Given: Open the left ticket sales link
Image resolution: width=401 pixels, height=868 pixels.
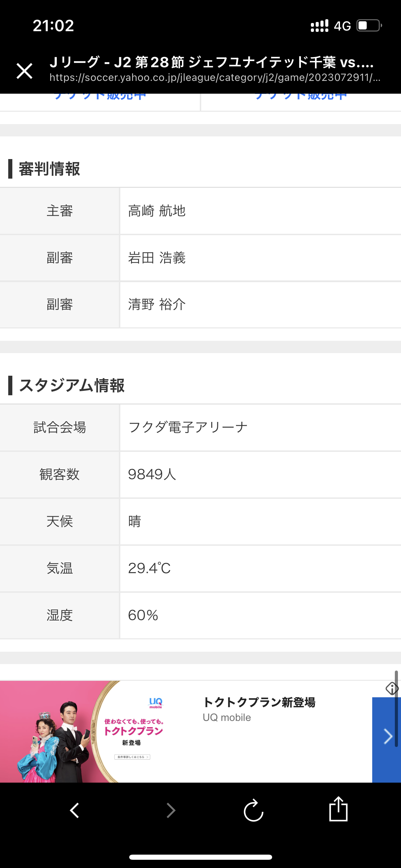Looking at the screenshot, I should (x=100, y=97).
